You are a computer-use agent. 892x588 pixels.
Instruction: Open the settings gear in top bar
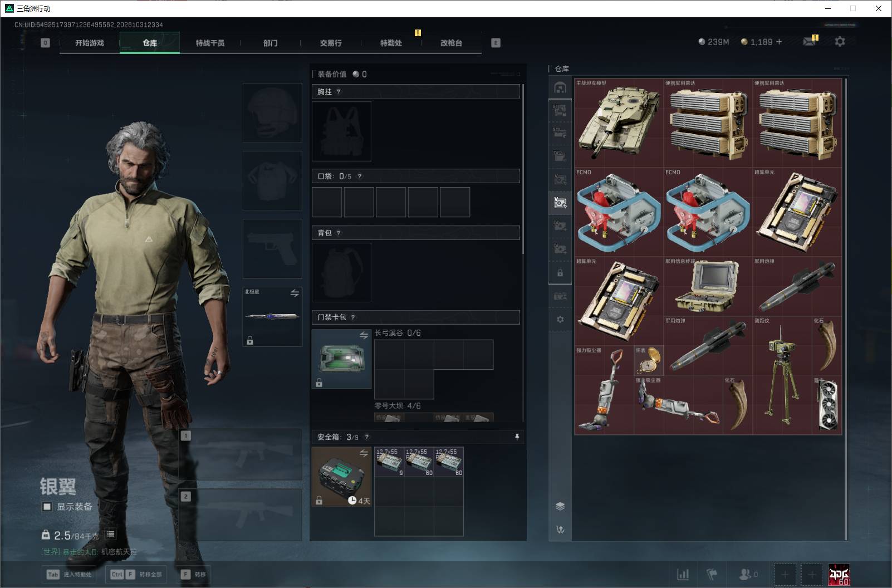840,42
